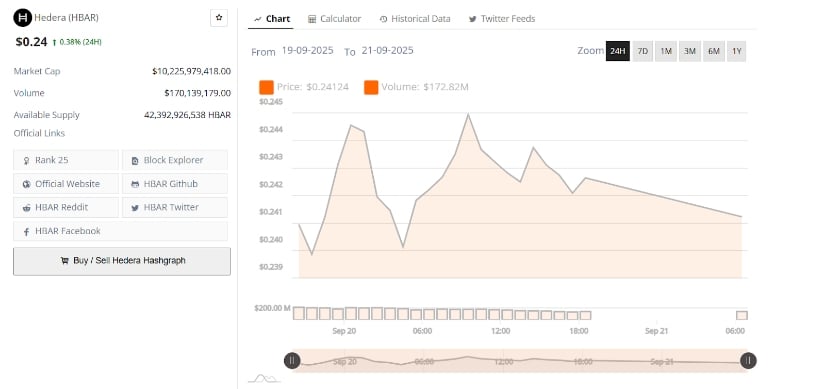This screenshot has width=825, height=389.
Task: Click the Volume value $170,139,179.00
Action: [197, 93]
